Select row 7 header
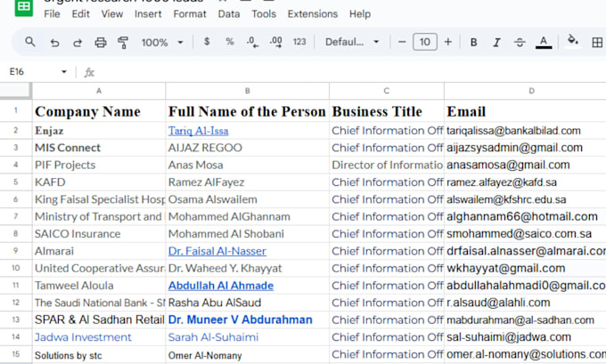This screenshot has width=606, height=364. pos(15,216)
